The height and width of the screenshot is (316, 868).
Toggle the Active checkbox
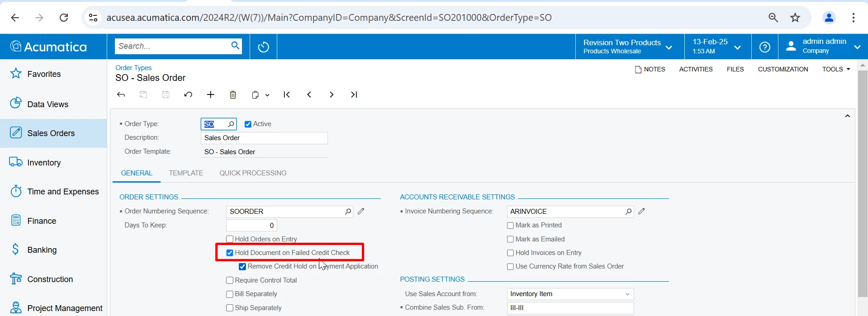click(x=248, y=124)
